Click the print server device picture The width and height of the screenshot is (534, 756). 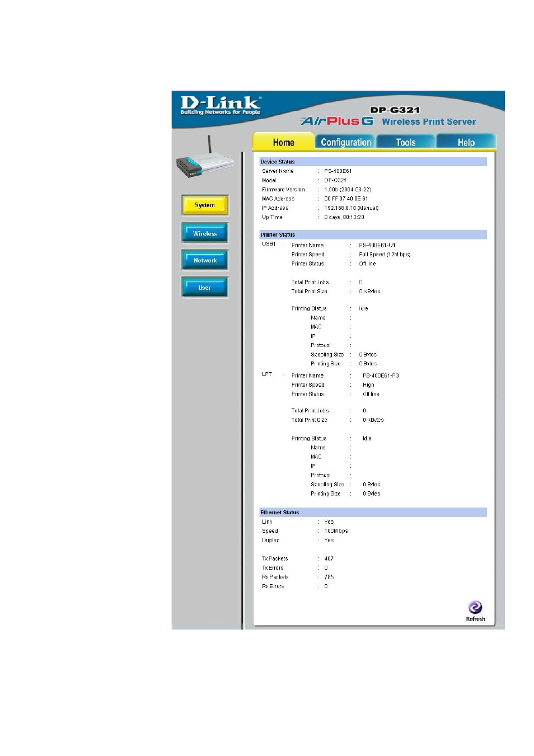tap(204, 157)
